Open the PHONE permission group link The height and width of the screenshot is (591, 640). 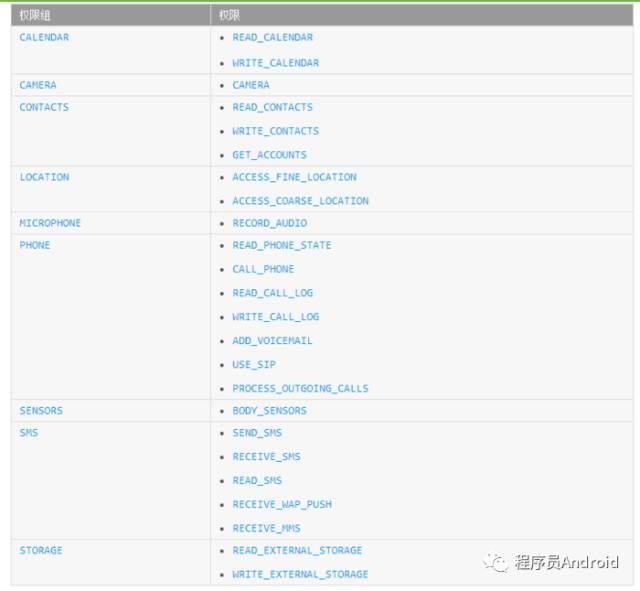(x=35, y=245)
